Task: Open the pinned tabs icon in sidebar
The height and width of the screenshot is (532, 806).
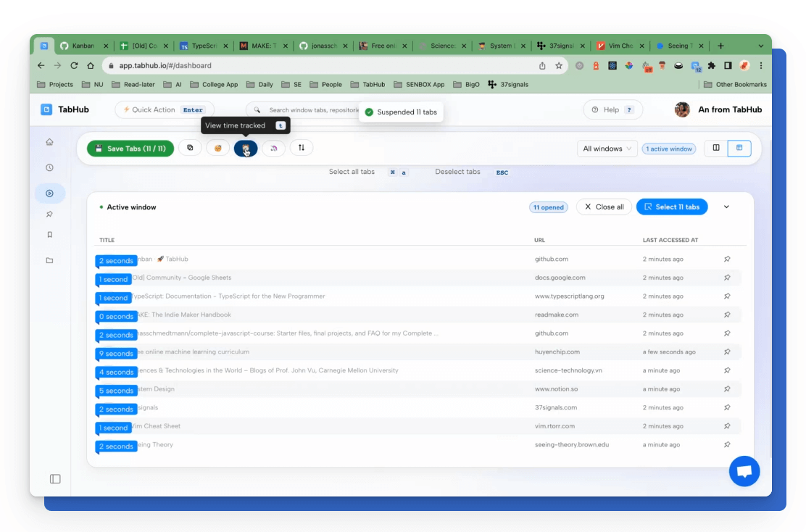Action: (x=49, y=214)
